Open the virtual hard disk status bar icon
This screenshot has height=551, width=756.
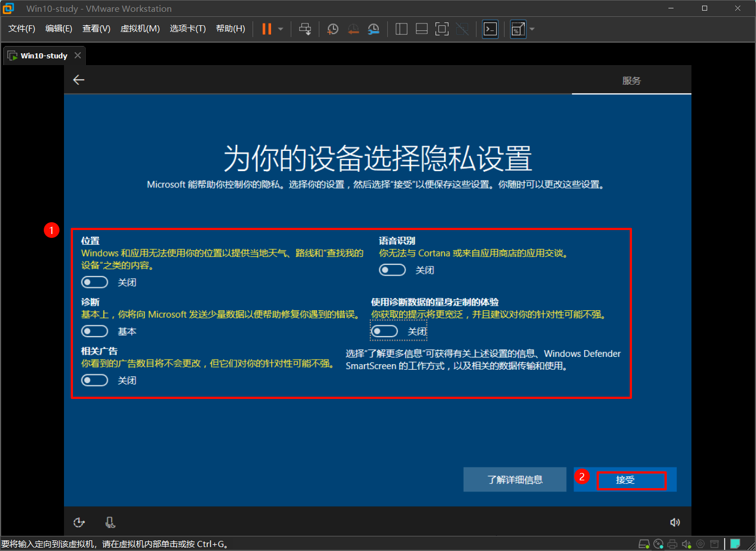click(644, 544)
